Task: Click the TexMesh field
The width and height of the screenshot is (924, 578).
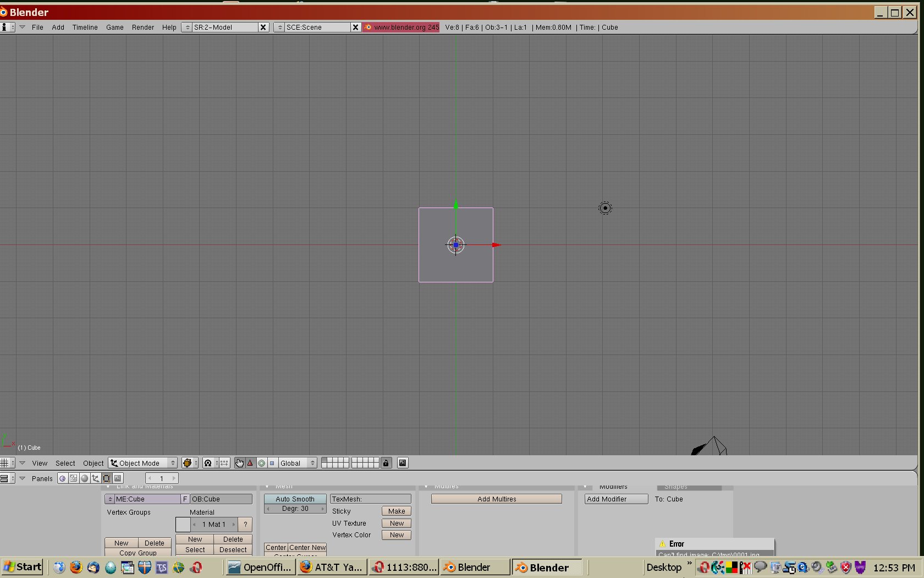Action: 371,499
